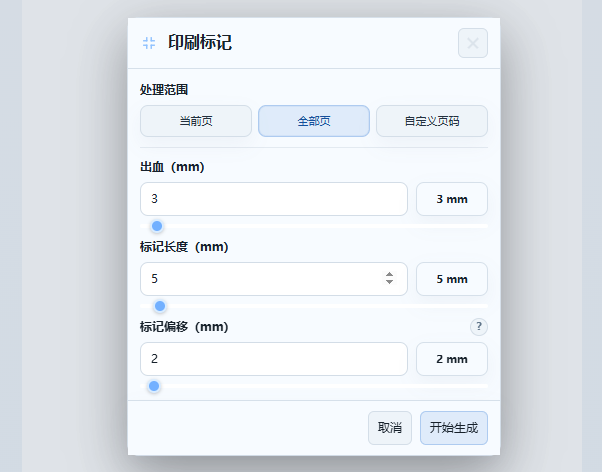Close the 印刷标记 dialog

[x=473, y=43]
